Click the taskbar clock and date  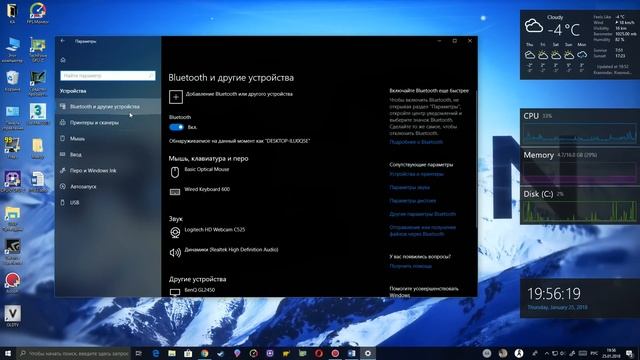click(611, 353)
